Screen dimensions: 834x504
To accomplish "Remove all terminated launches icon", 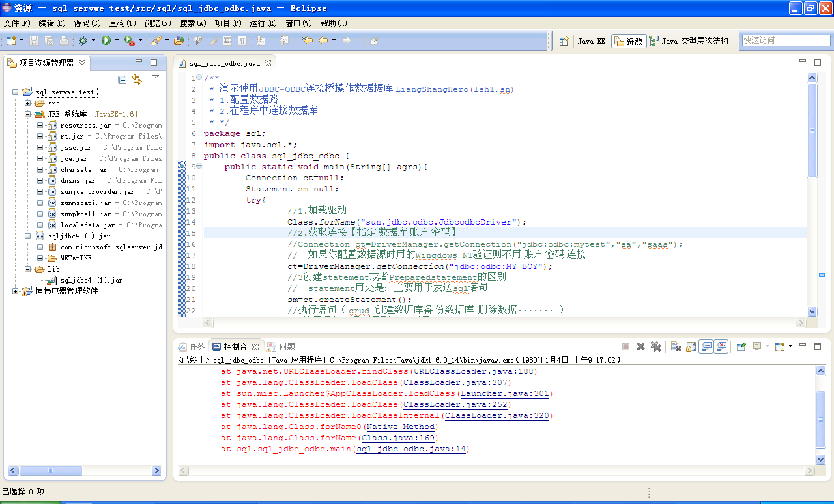I will (x=655, y=346).
